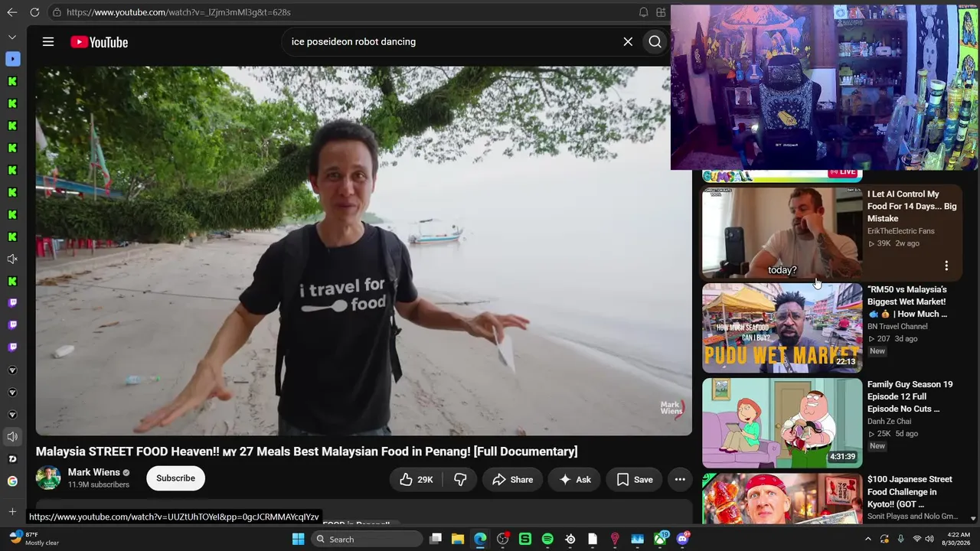Click the video title 'Malaysia STREET FOOD Heaven!!'
This screenshot has height=551, width=980.
pos(307,452)
